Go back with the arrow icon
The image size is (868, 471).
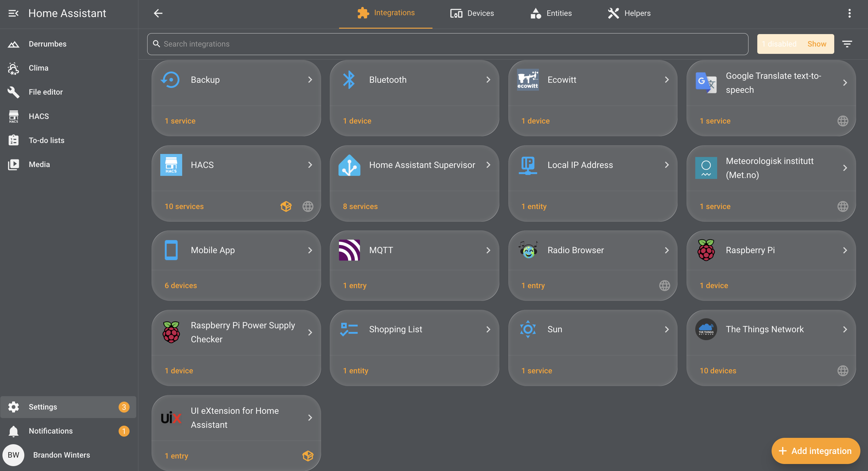click(x=158, y=13)
